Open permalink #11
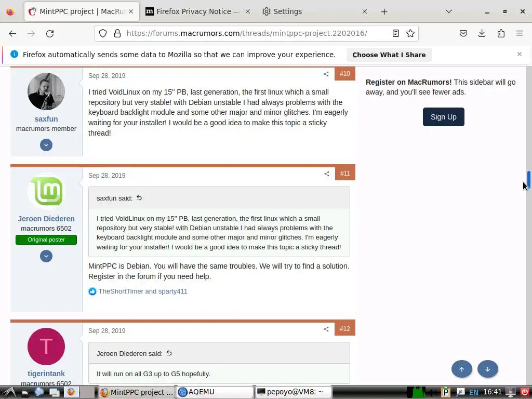 pyautogui.click(x=345, y=174)
